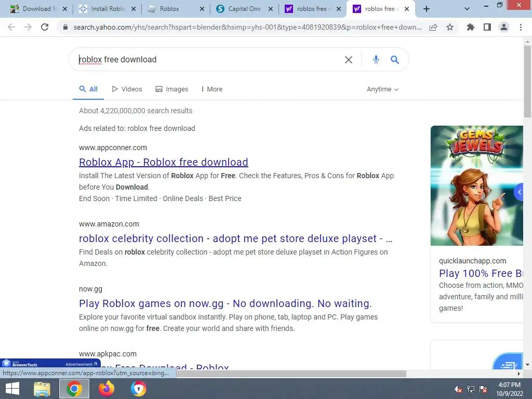
Task: Click the address bar URL
Action: pos(247,27)
